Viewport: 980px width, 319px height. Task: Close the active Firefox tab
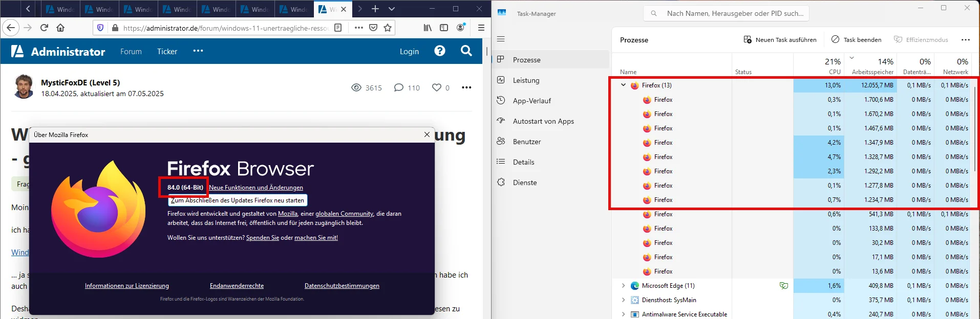(344, 9)
